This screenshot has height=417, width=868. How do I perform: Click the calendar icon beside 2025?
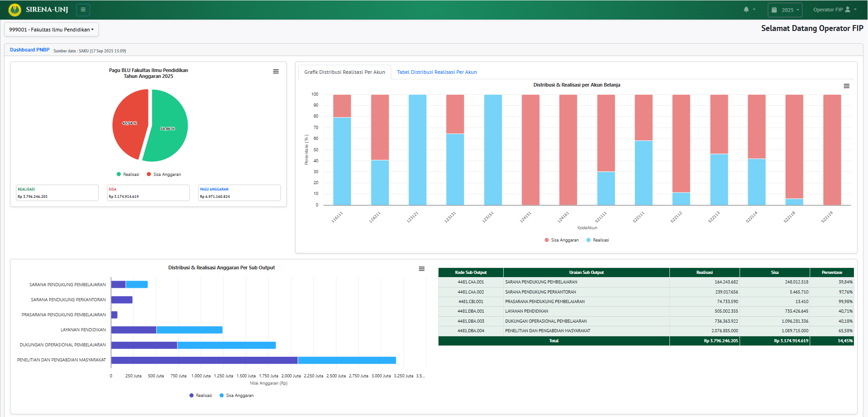click(x=774, y=10)
